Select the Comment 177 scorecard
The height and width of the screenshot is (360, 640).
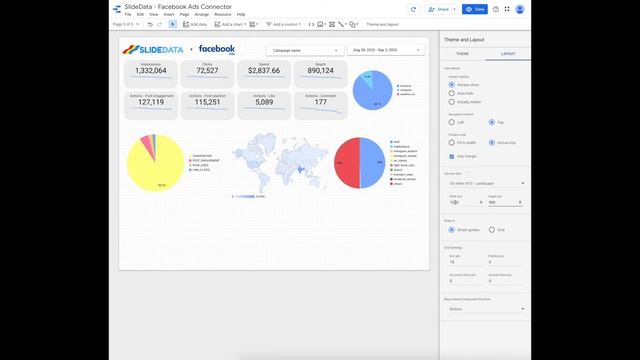[x=320, y=105]
